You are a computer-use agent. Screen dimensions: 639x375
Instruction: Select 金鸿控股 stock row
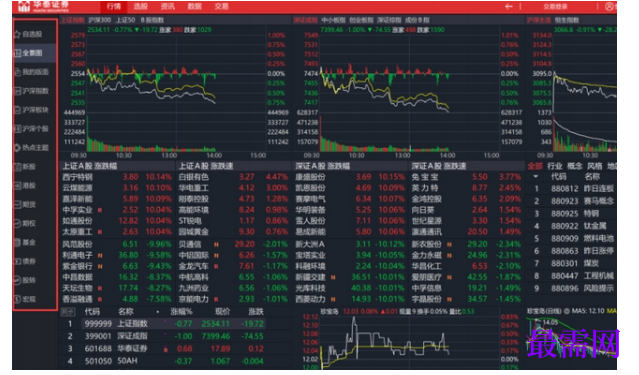[467, 199]
